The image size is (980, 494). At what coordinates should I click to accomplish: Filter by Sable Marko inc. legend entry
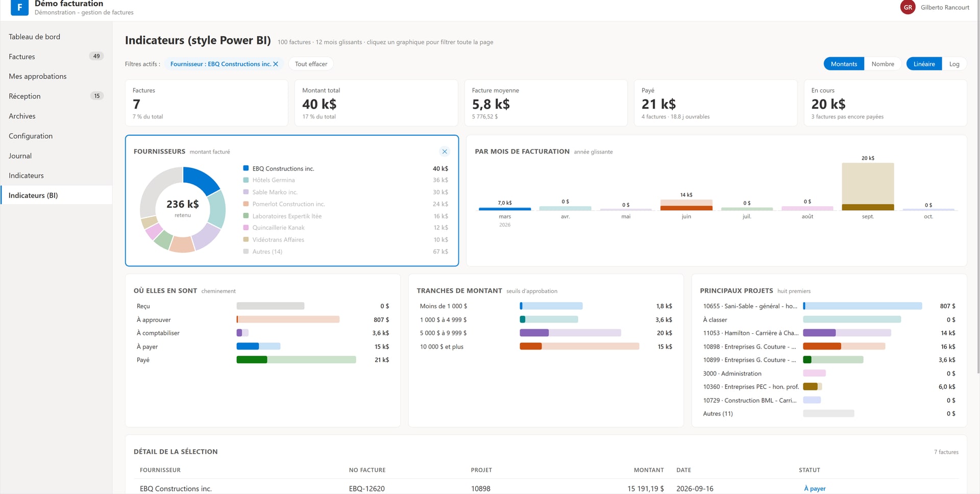pyautogui.click(x=346, y=192)
